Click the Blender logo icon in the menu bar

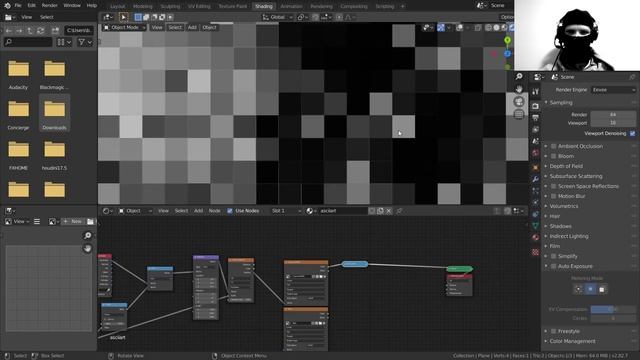7,6
